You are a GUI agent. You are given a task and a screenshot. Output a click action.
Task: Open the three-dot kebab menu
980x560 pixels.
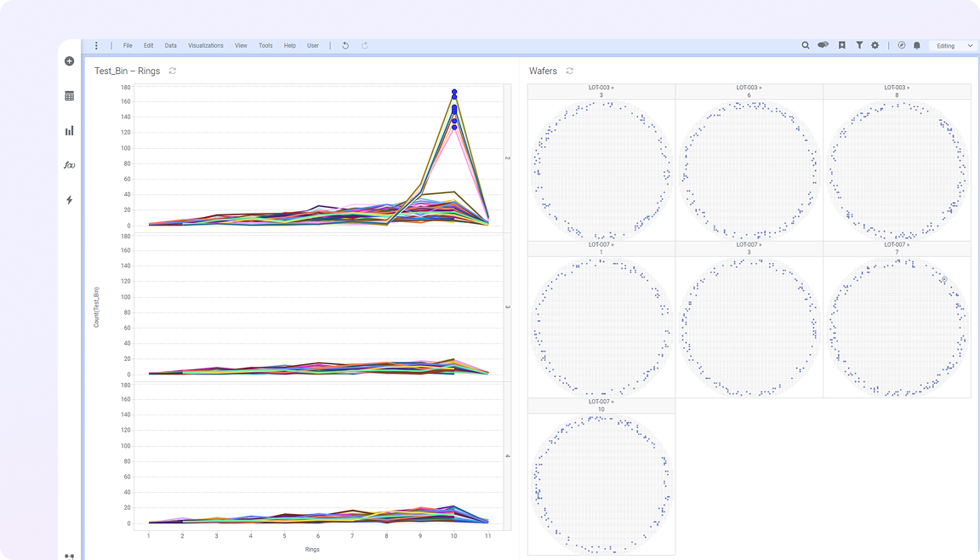96,46
